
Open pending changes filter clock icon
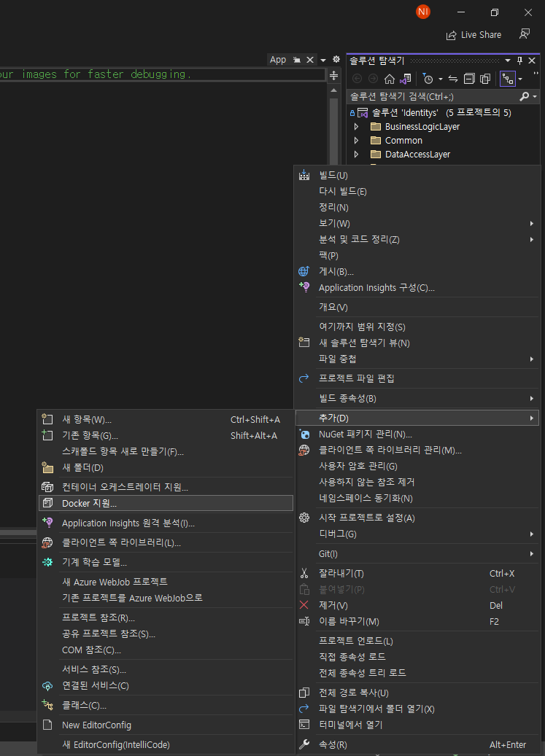coord(428,79)
